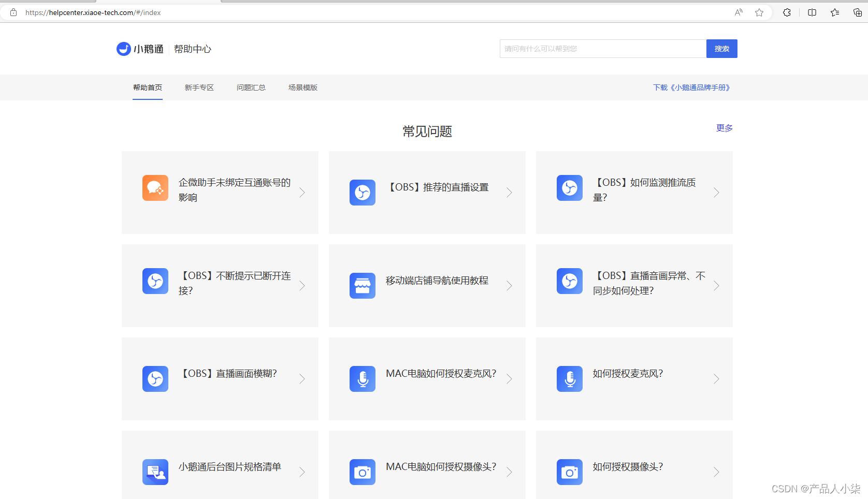868x499 pixels.
Task: Expand the chevron on MAC电脑如何授权麦克风 card
Action: click(x=510, y=379)
